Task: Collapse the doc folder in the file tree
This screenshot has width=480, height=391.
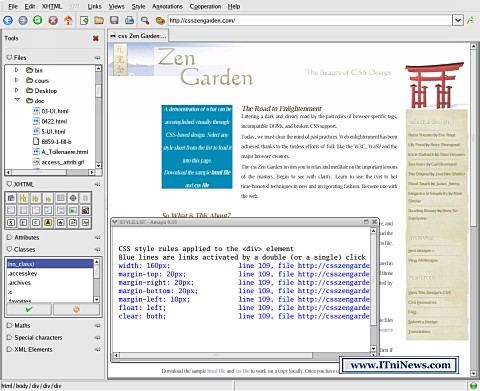Action: 17,100
